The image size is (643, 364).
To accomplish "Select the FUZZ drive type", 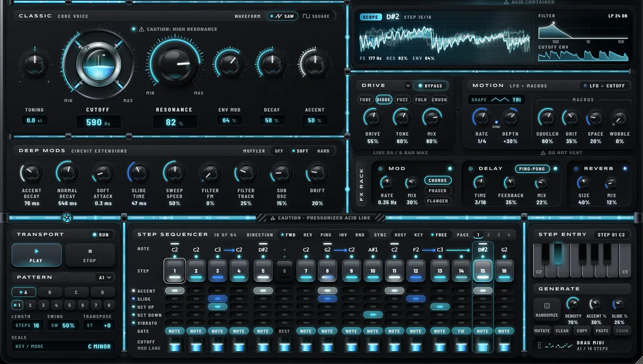I will click(x=402, y=100).
